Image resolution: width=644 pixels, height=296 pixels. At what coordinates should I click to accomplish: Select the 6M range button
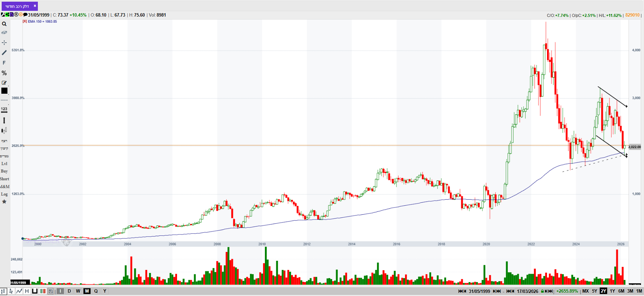pyautogui.click(x=621, y=291)
